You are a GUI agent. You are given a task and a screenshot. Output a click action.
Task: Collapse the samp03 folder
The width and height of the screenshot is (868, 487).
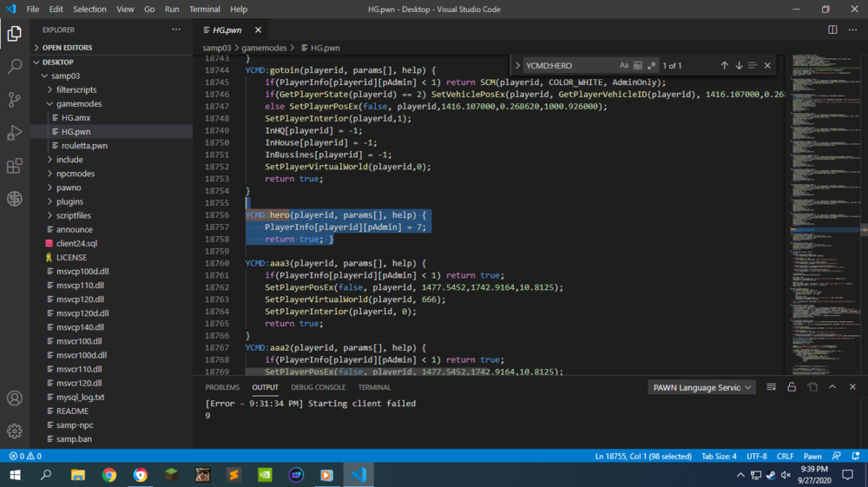pyautogui.click(x=111, y=76)
